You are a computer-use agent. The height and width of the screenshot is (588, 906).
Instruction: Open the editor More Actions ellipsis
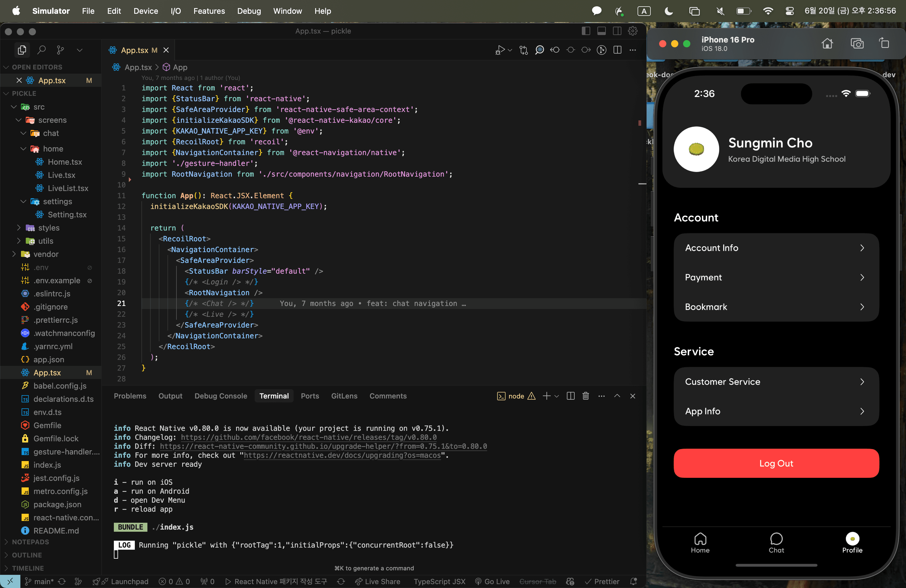pyautogui.click(x=633, y=50)
